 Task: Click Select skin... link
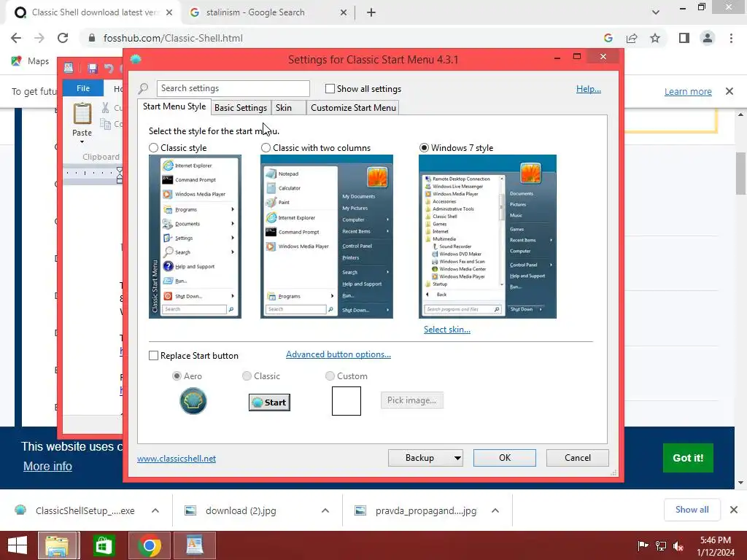point(447,330)
